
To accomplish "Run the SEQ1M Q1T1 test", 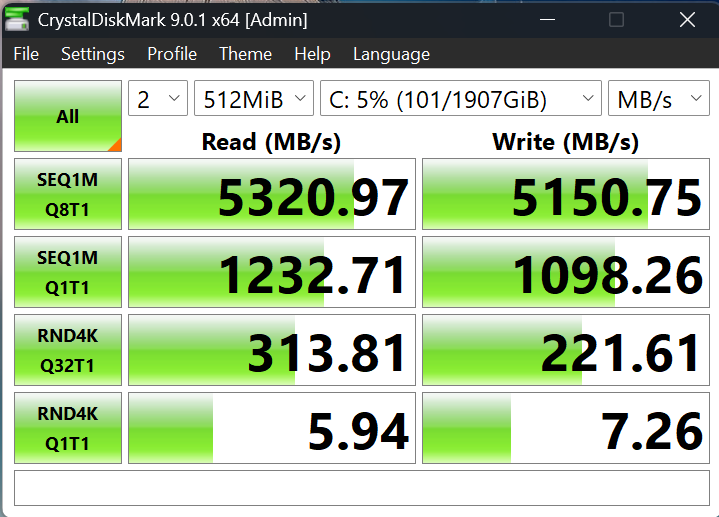I will point(68,272).
